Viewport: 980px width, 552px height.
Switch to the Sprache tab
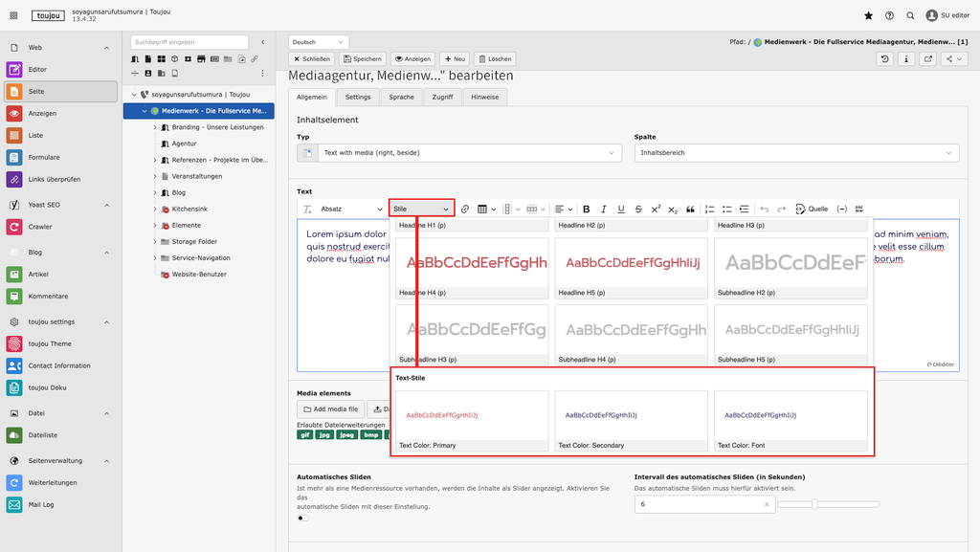point(401,98)
